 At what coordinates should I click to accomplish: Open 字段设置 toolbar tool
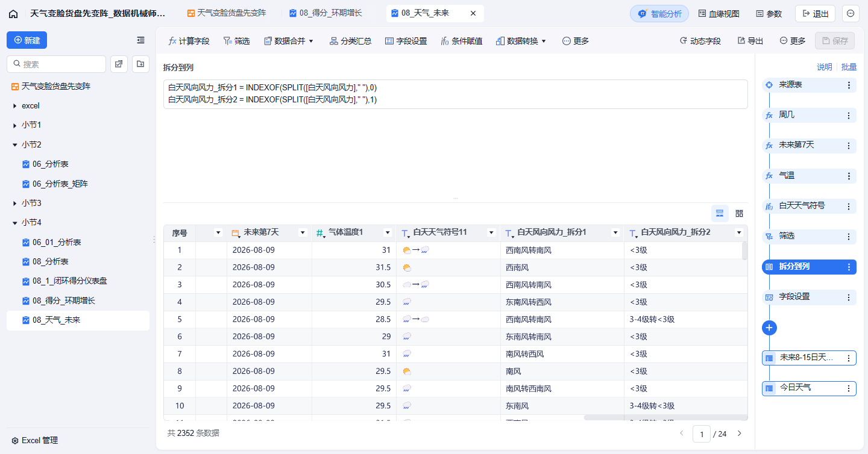point(406,41)
